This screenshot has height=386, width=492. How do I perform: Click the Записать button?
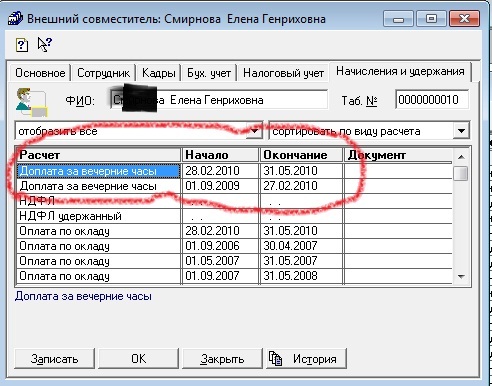click(x=54, y=359)
